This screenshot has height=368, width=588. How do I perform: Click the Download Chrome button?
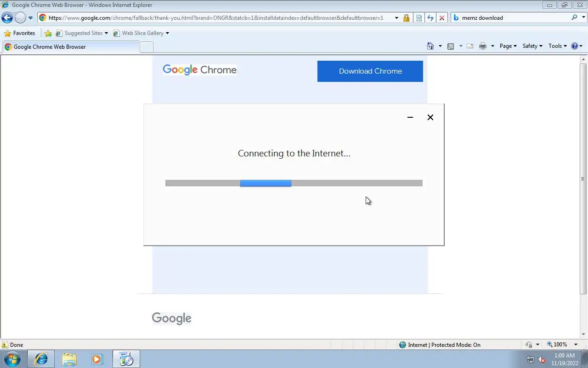pos(370,71)
